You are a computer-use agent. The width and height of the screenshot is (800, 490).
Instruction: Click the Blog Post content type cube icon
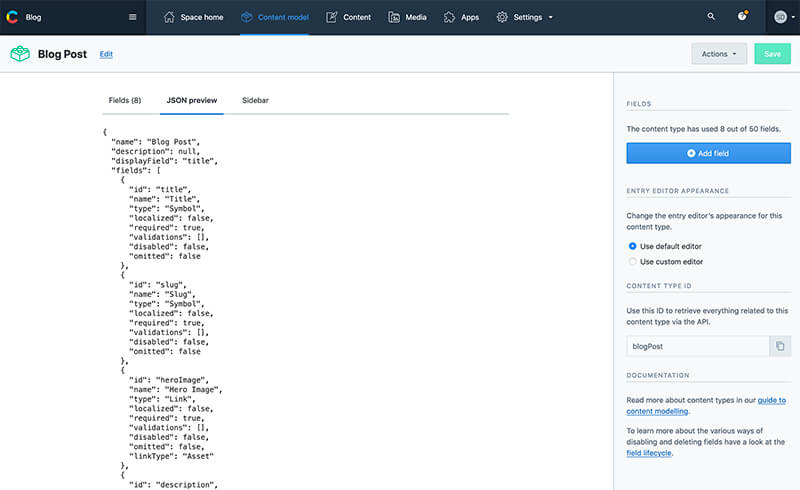(x=20, y=54)
